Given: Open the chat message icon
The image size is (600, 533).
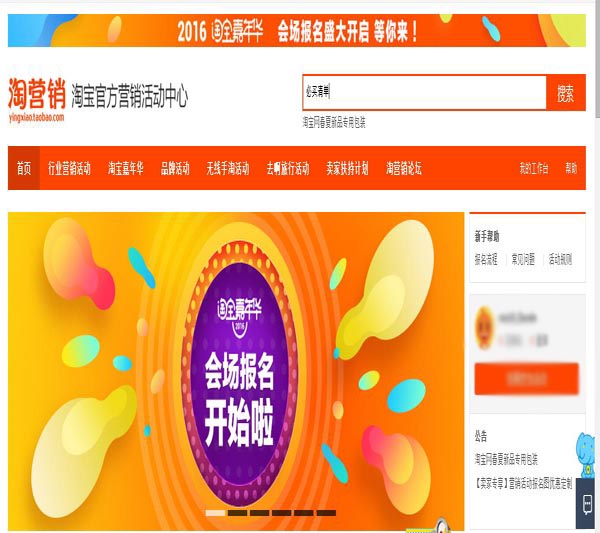Looking at the screenshot, I should tap(587, 504).
